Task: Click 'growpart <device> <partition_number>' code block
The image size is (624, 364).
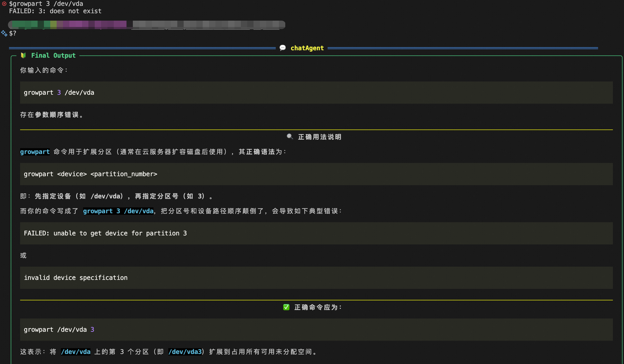Action: click(x=91, y=174)
